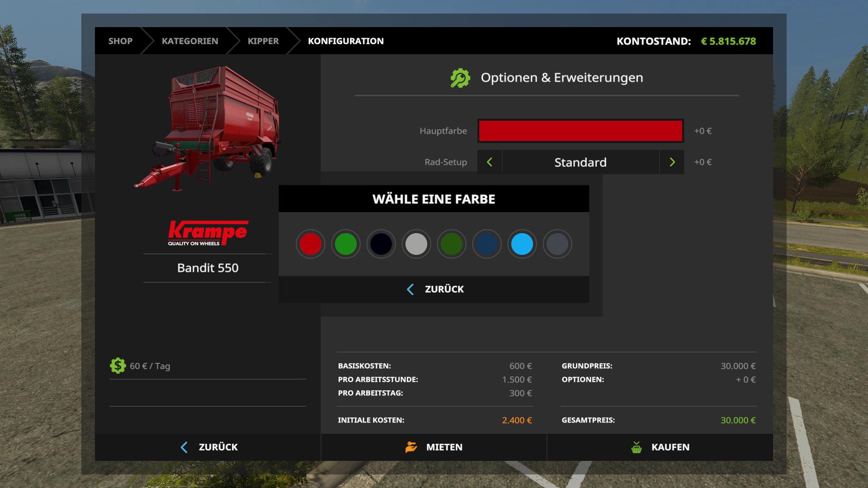This screenshot has width=868, height=488.
Task: Click the green dollar daily cost icon
Action: tap(118, 366)
